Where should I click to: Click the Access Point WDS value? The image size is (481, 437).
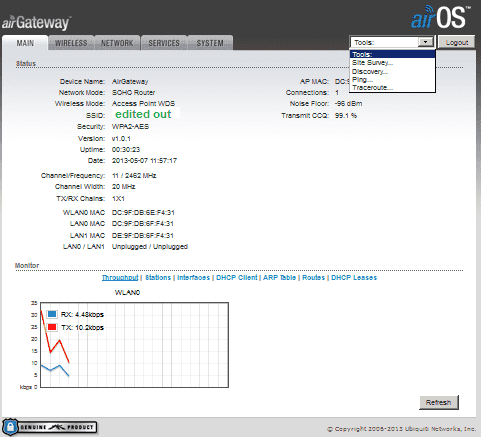[x=143, y=104]
